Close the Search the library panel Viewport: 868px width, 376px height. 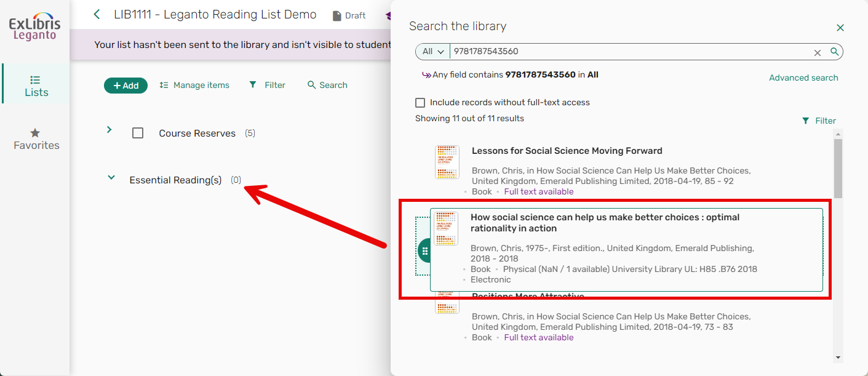click(x=840, y=27)
